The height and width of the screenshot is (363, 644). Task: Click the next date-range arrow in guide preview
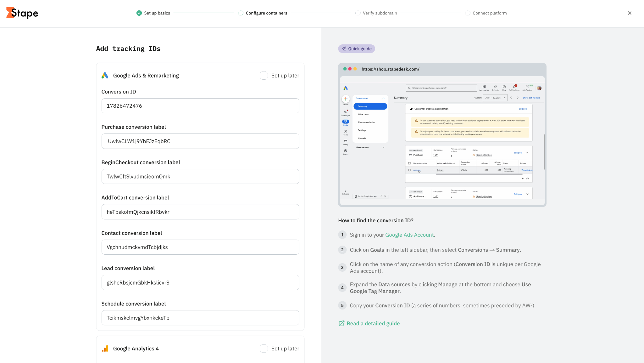tap(518, 98)
